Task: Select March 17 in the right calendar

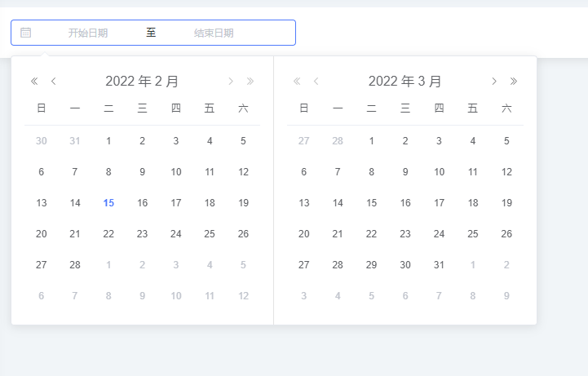Action: tap(439, 203)
